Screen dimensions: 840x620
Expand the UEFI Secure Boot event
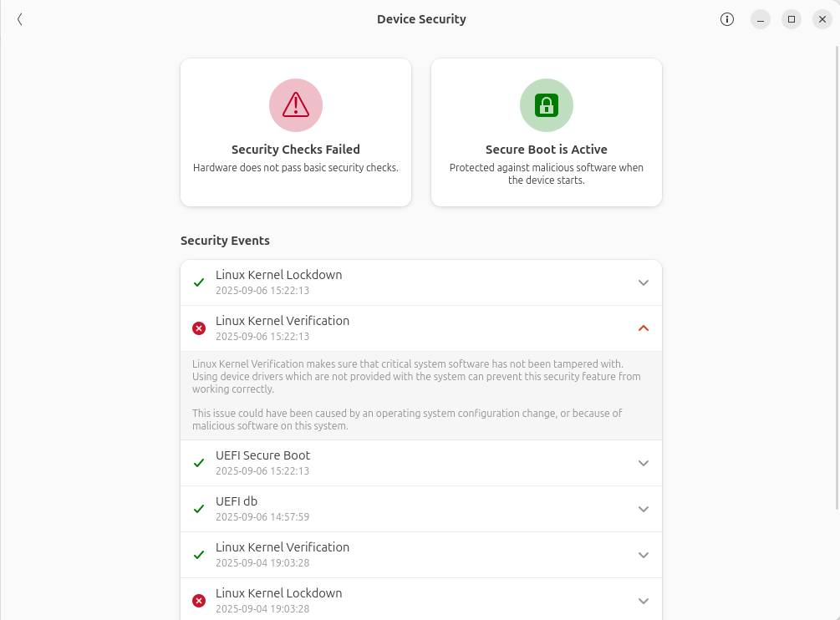click(644, 463)
